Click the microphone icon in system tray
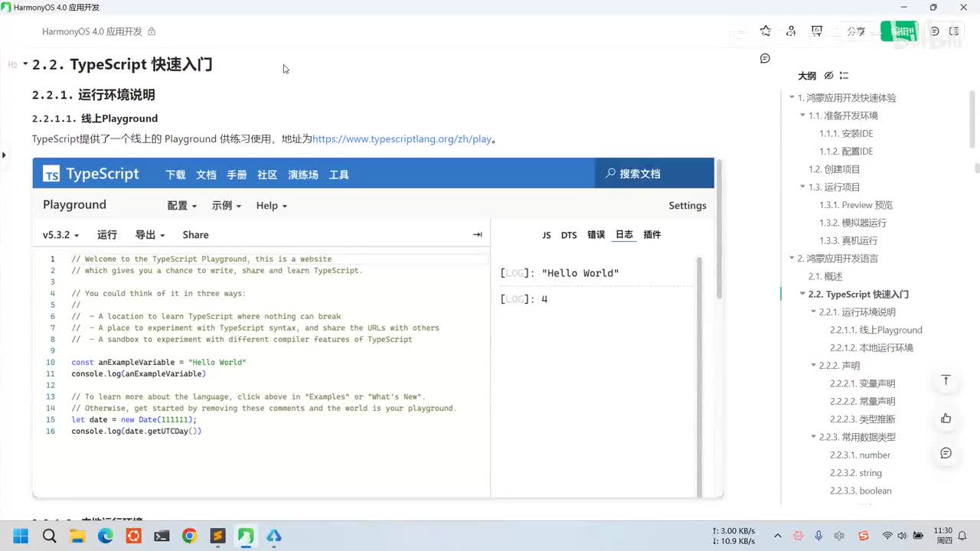This screenshot has height=551, width=980. pyautogui.click(x=818, y=536)
